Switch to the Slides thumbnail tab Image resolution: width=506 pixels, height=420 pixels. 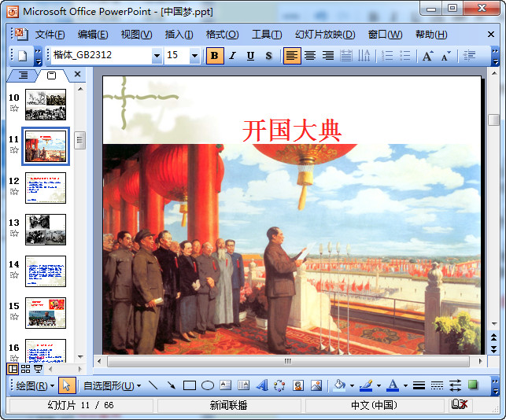[x=51, y=76]
